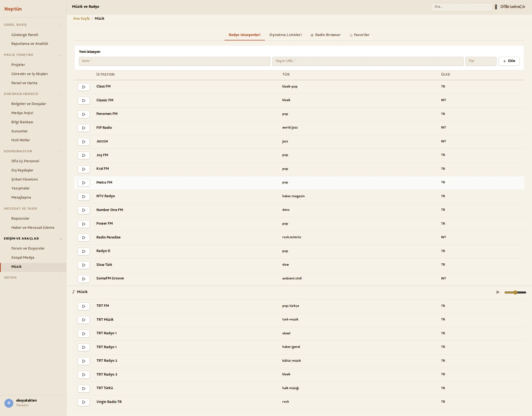Click the Ekle add-station button
The width and height of the screenshot is (532, 416).
(509, 61)
